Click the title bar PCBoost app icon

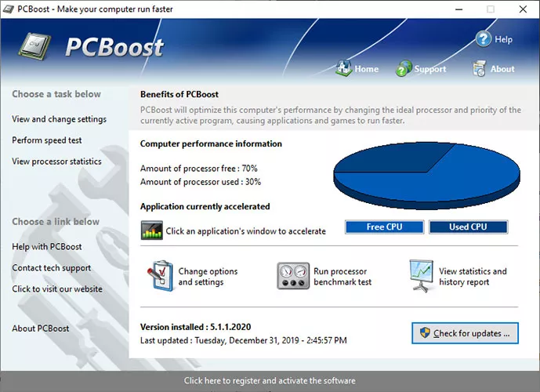pos(8,9)
